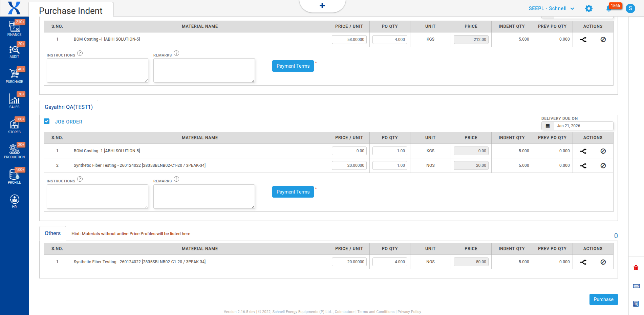Switch to the Others tab
644x315 pixels.
point(52,233)
